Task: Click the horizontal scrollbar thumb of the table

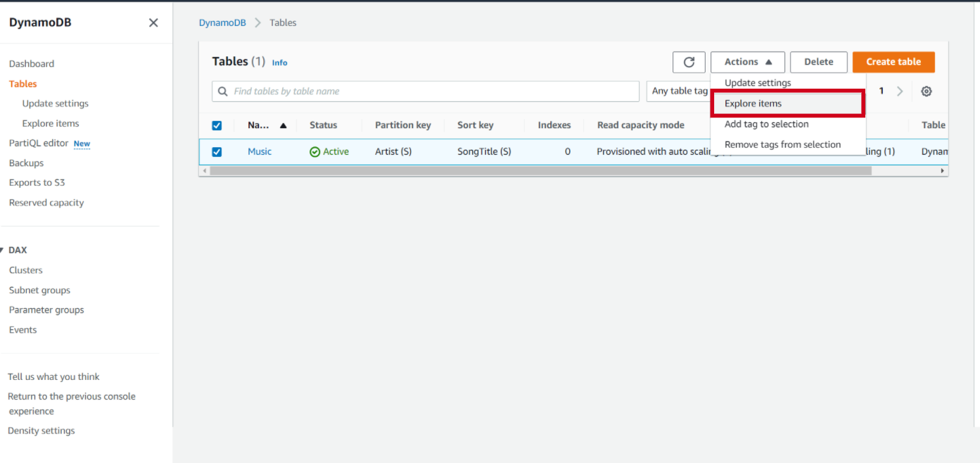Action: click(x=540, y=171)
